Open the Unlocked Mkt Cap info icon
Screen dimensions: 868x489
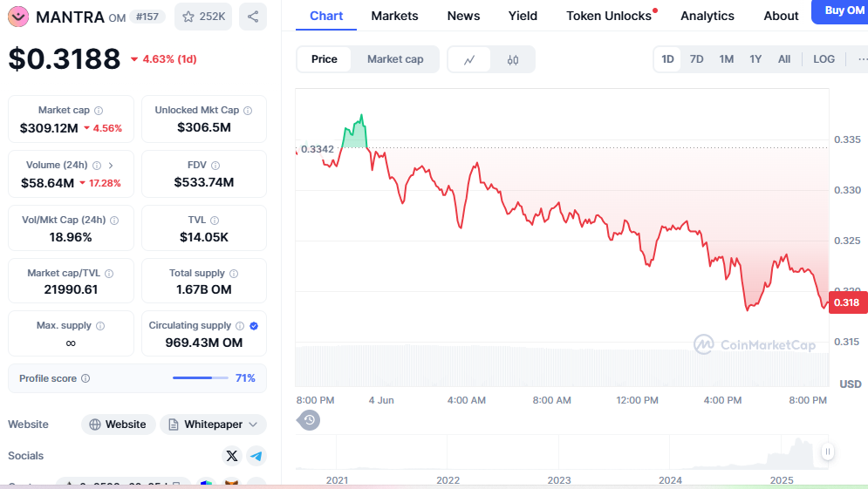click(248, 111)
